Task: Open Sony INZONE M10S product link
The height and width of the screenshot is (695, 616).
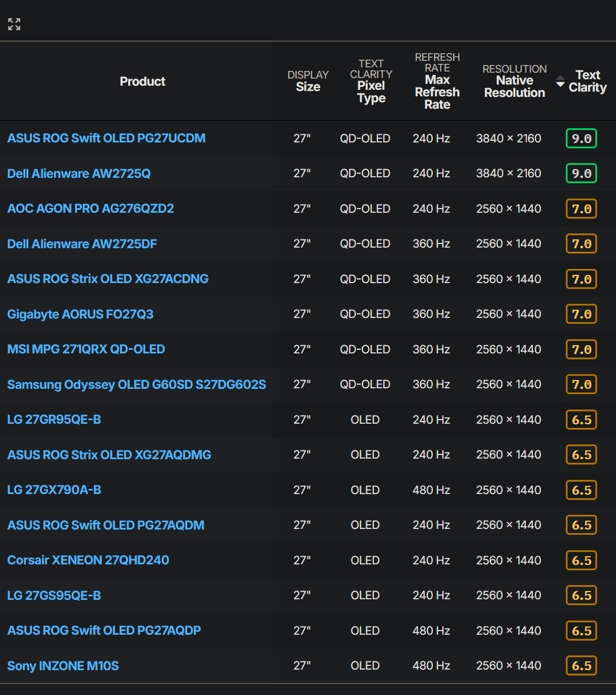Action: point(63,665)
